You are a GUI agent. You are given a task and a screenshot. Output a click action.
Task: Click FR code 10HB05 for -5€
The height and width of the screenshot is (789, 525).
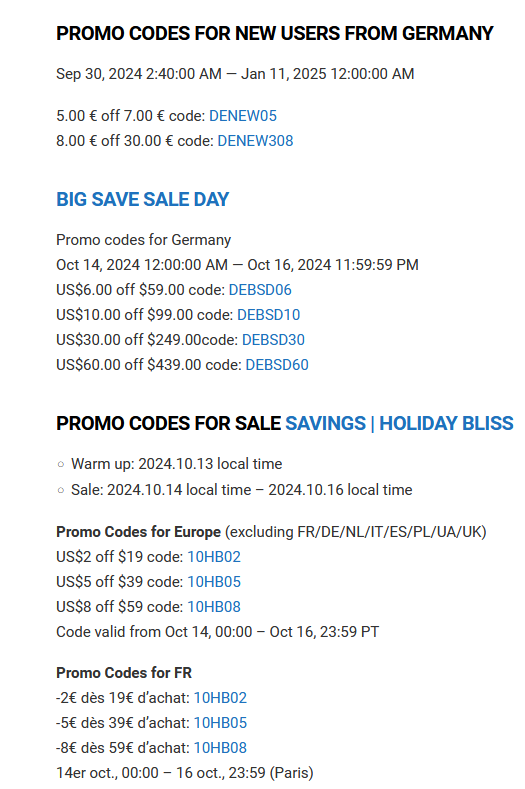click(x=220, y=723)
